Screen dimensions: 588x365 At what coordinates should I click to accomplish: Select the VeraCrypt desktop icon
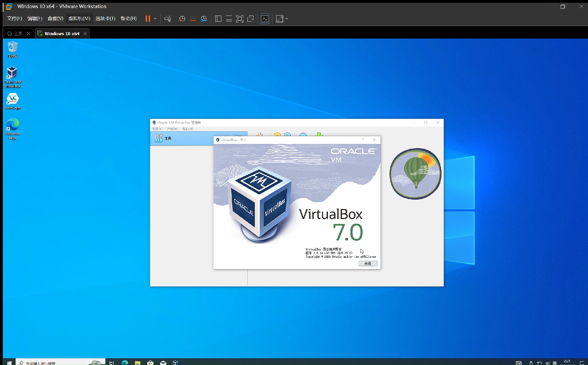(13, 101)
